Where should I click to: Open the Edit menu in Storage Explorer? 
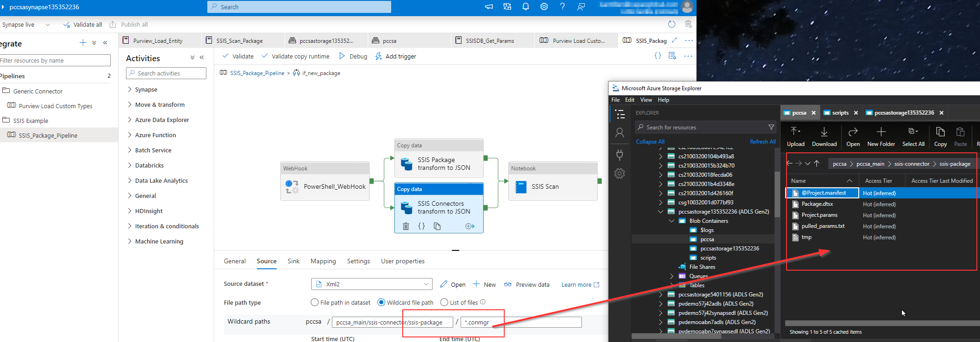(630, 100)
